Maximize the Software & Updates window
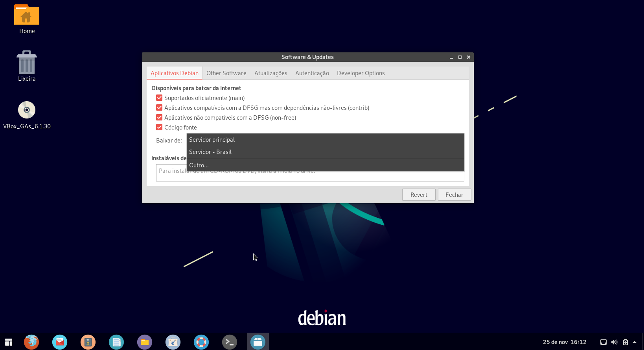 point(460,57)
